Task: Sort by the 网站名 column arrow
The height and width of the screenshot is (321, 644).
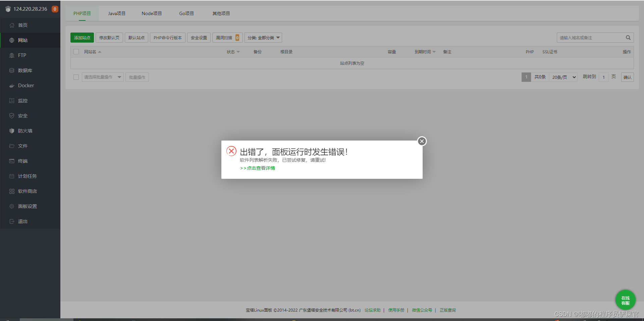Action: 100,52
